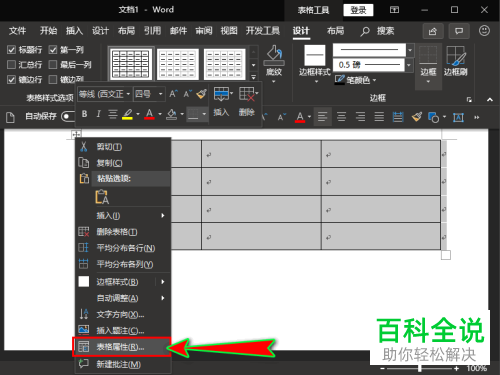
Task: Select the Border Painter (边框刷) tool
Action: pyautogui.click(x=456, y=61)
